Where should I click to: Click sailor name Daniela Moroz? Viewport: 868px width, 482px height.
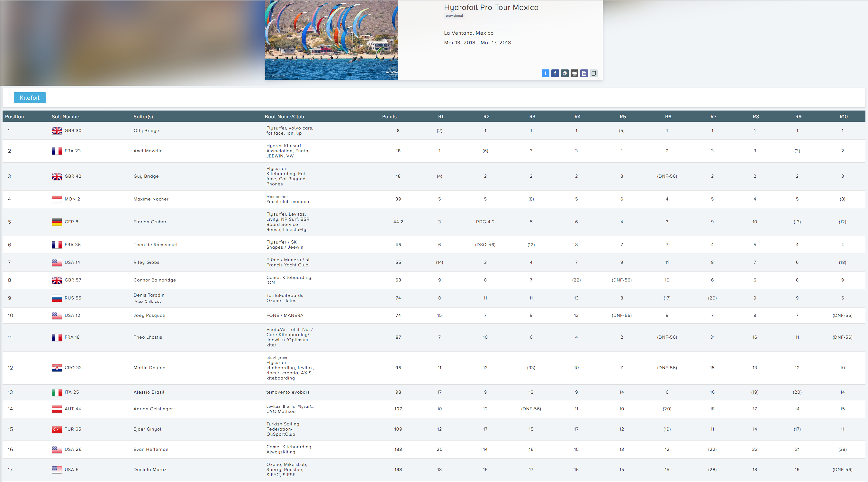[x=150, y=469]
